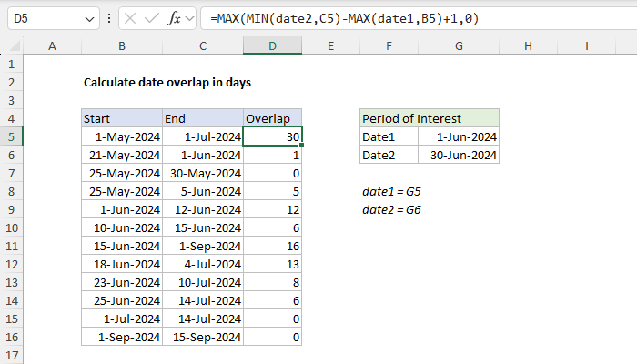Image resolution: width=637 pixels, height=364 pixels.
Task: Select Overlap value 12 in row 9
Action: click(x=273, y=210)
